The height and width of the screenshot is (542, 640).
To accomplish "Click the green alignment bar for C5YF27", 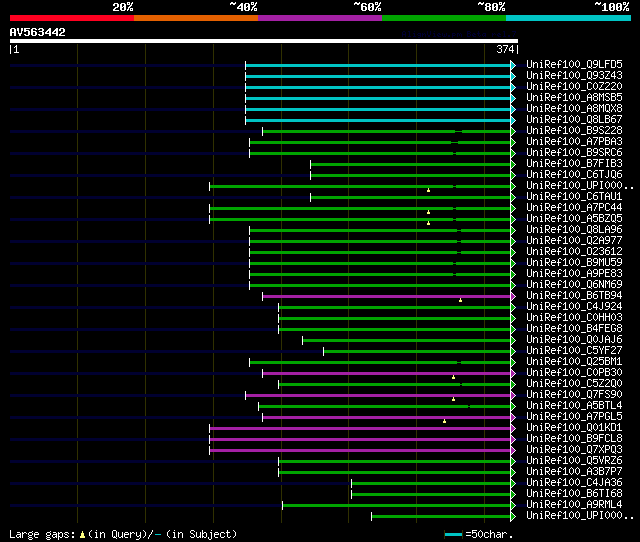I will point(417,351).
